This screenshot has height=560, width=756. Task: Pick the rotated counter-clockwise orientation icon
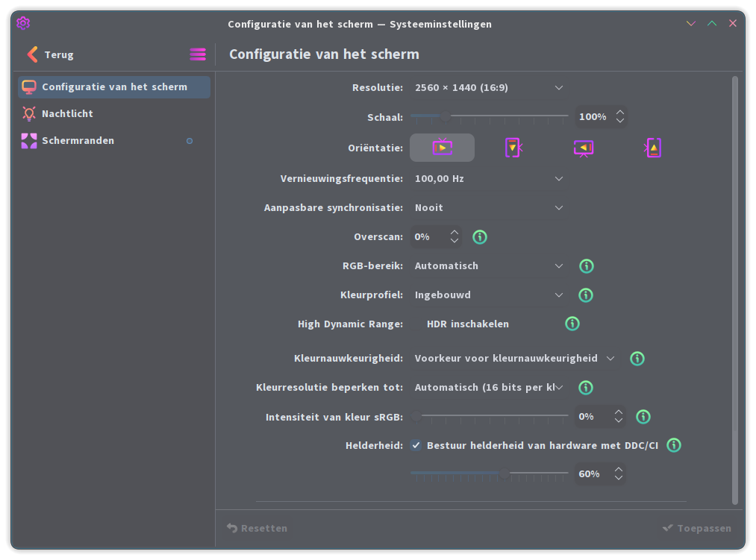point(653,148)
